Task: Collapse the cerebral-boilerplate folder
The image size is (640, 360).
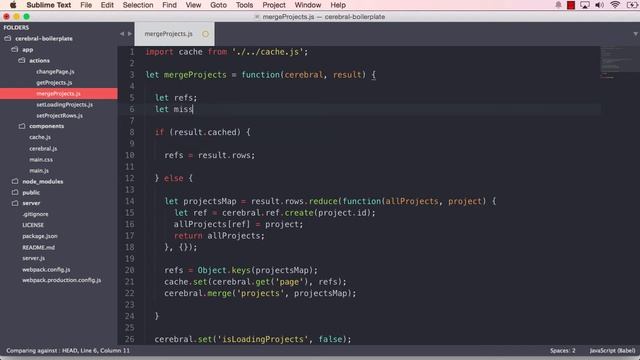Action: [8, 38]
